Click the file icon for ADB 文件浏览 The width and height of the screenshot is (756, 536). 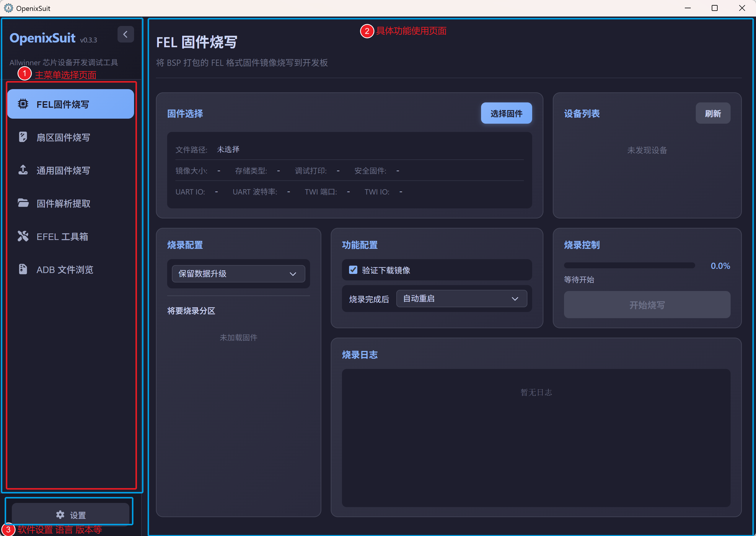[23, 269]
